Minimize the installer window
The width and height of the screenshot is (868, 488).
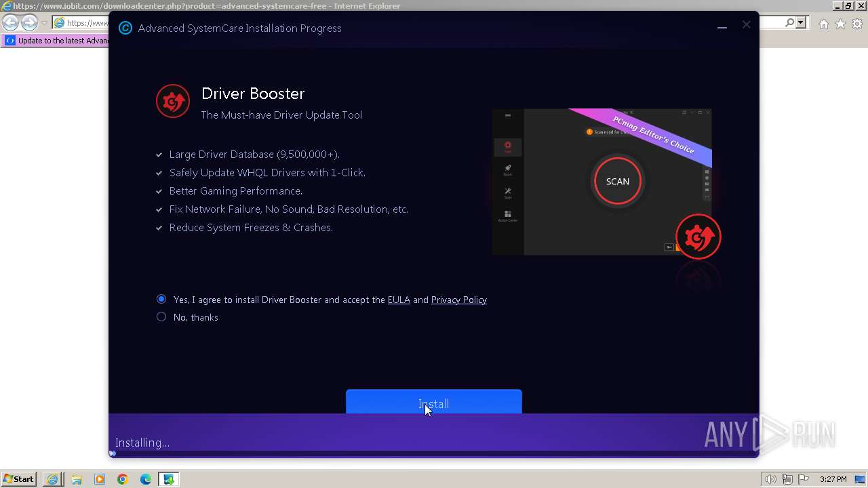[722, 28]
